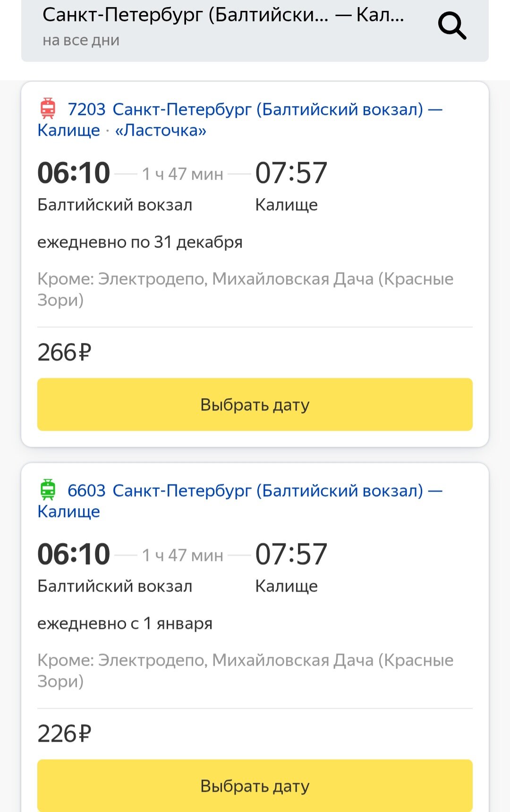
Task: Select "ежедневно с 1 января" schedule text
Action: pos(125,624)
